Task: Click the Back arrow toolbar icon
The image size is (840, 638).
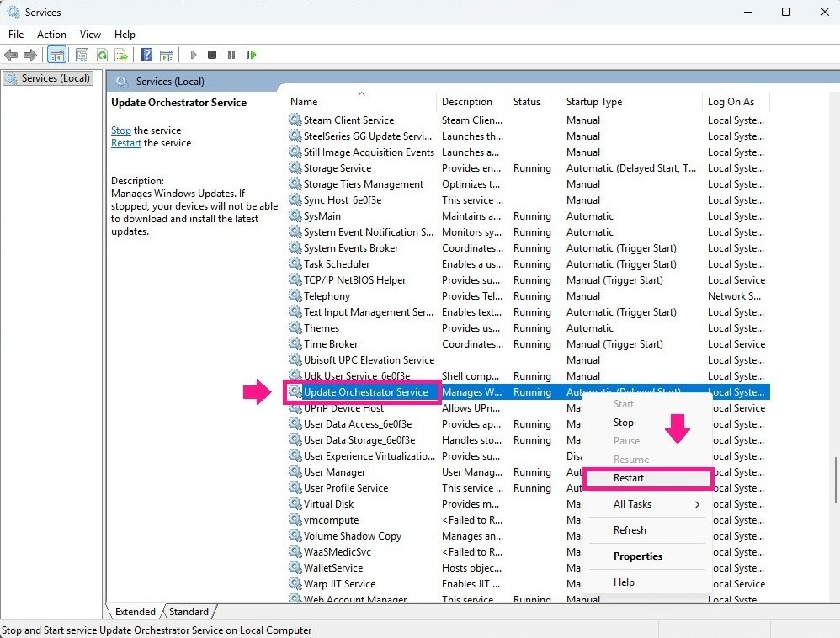Action: coord(11,55)
